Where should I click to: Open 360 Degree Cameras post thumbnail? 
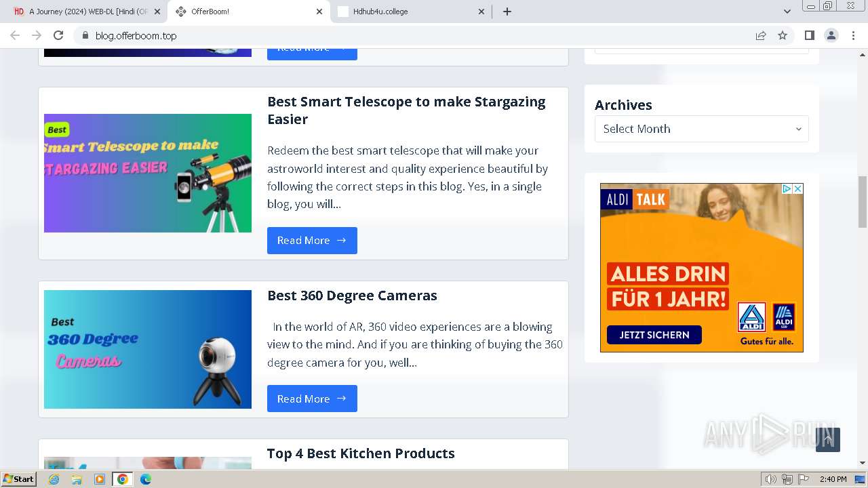point(148,349)
